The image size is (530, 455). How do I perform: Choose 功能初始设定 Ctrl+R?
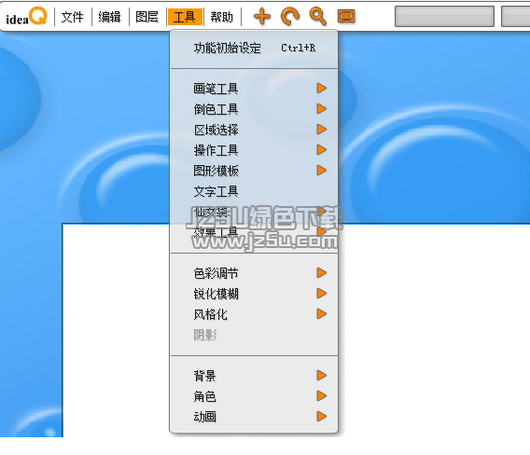pyautogui.click(x=254, y=48)
